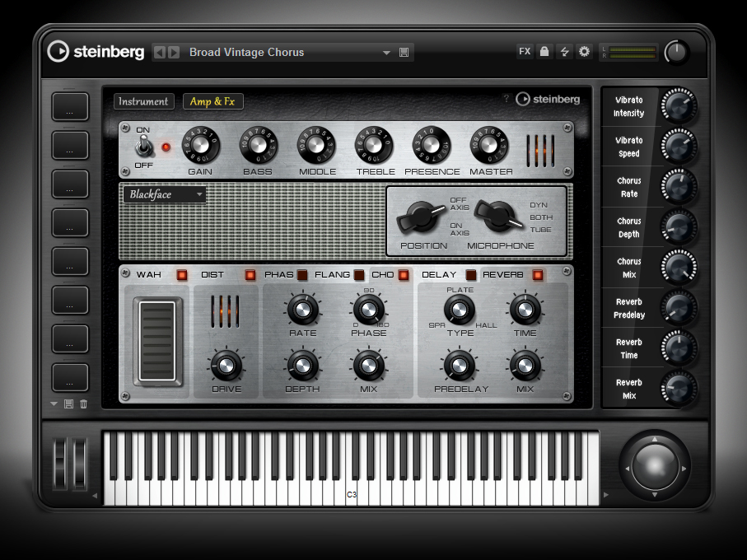Click the lock icon in the header
The image size is (747, 560).
(x=544, y=51)
